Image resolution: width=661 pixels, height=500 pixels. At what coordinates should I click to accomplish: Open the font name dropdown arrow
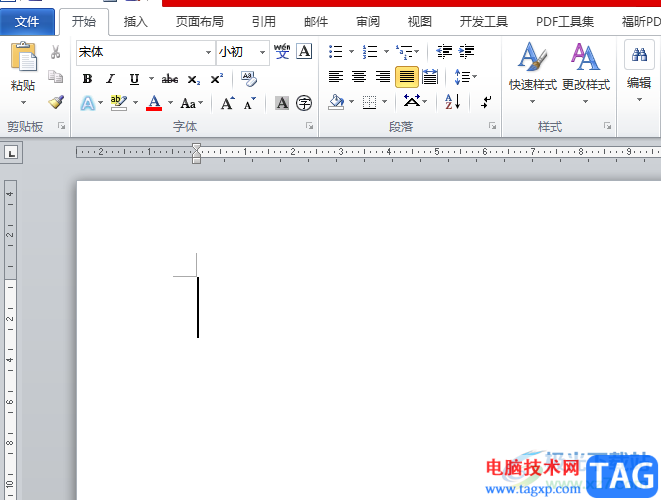pos(208,52)
